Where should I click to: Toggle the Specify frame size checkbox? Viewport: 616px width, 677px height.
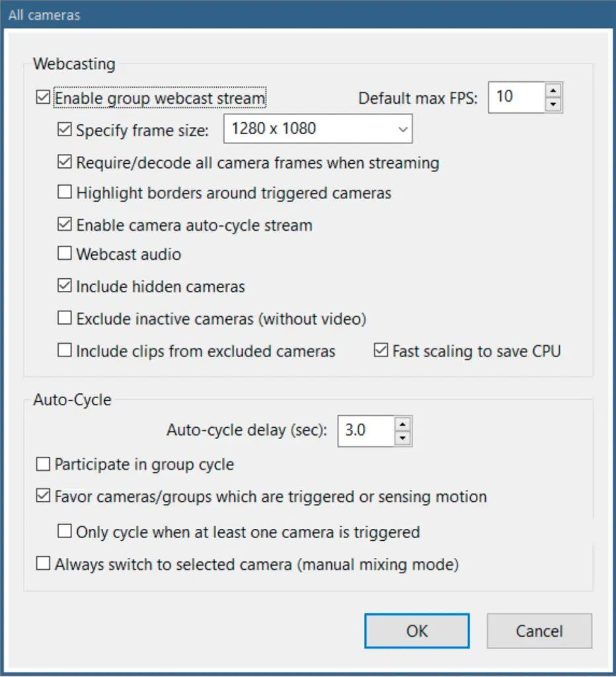(65, 130)
